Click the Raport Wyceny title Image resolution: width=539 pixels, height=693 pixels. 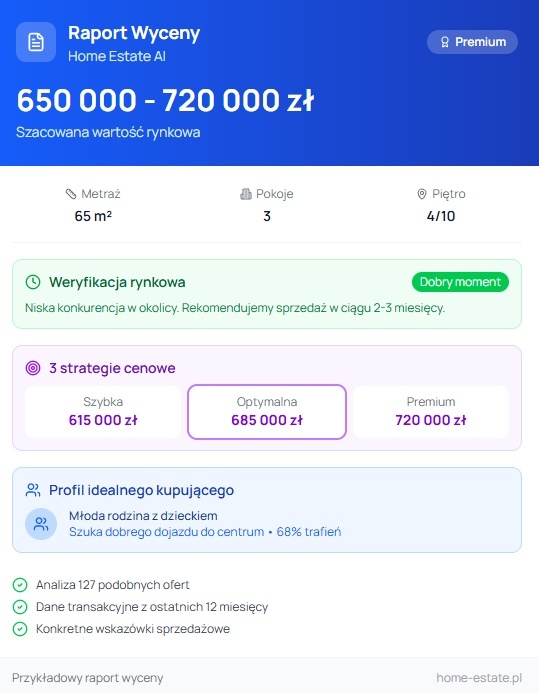point(134,33)
